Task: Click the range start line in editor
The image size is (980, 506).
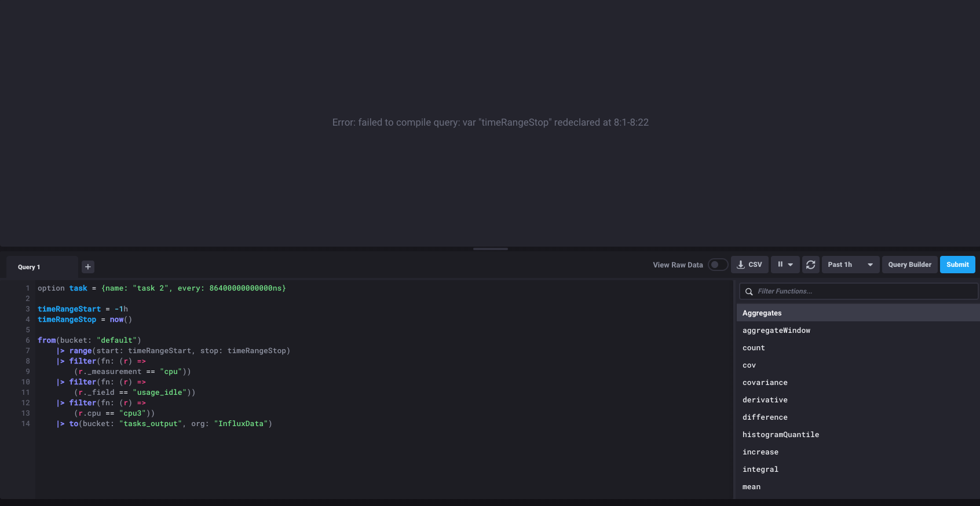Action: pyautogui.click(x=173, y=351)
